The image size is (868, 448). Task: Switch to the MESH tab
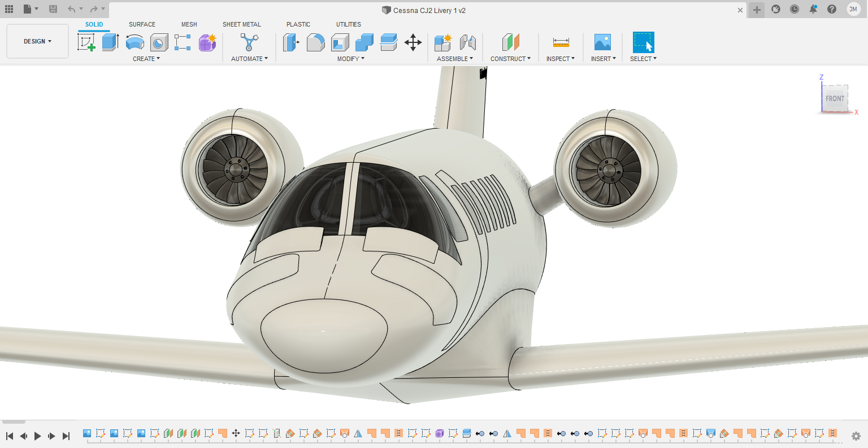pos(189,24)
